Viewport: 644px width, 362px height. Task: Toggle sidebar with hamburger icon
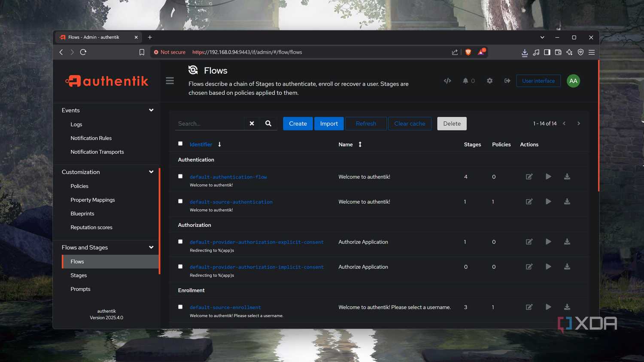click(170, 81)
